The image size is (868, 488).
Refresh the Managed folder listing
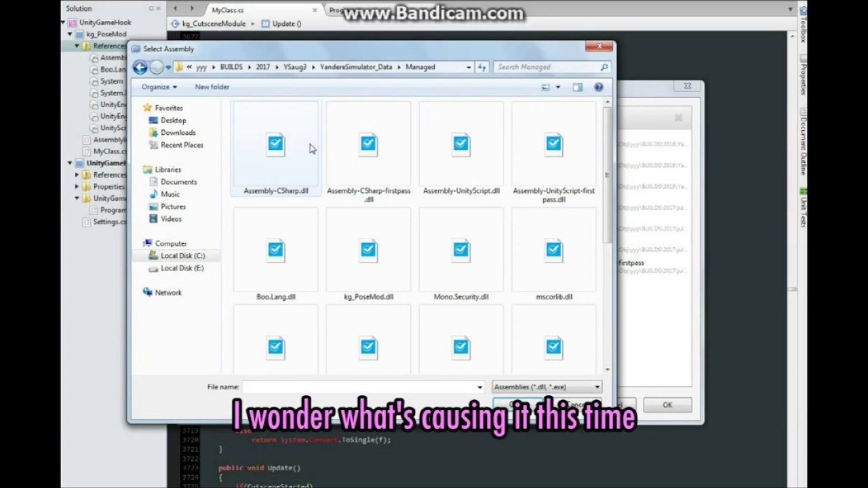tap(482, 67)
